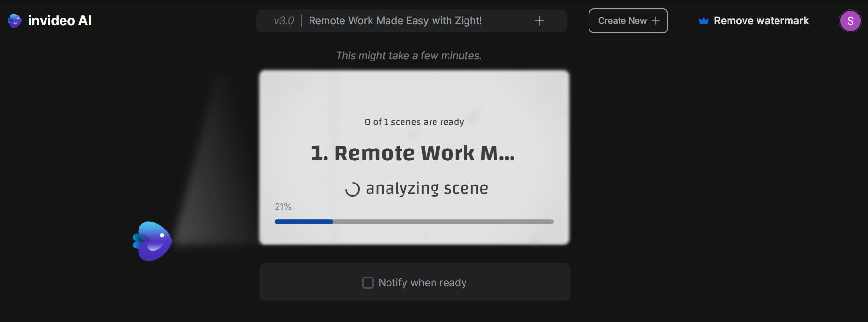
Task: Click the 21% progress bar
Action: (414, 221)
